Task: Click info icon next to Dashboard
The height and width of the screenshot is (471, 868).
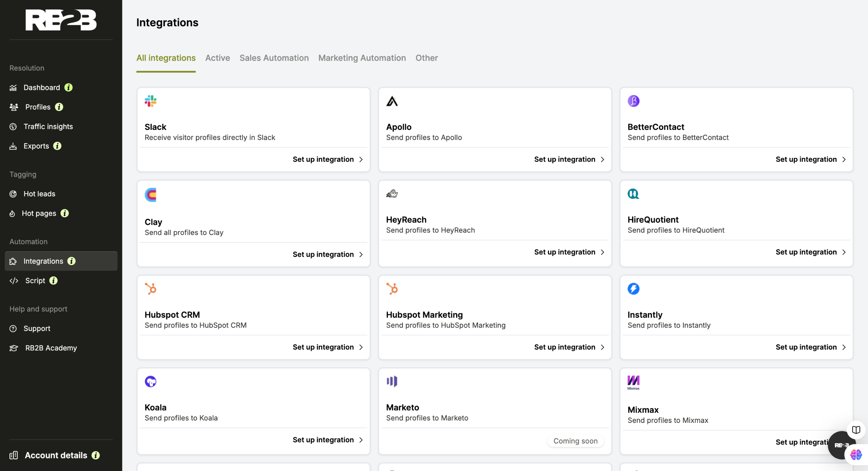Action: click(68, 87)
